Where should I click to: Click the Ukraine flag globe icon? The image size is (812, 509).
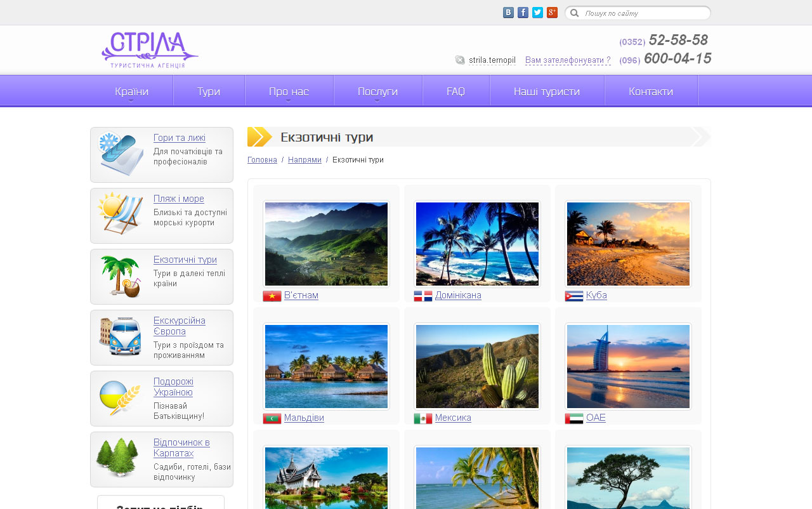pos(120,398)
